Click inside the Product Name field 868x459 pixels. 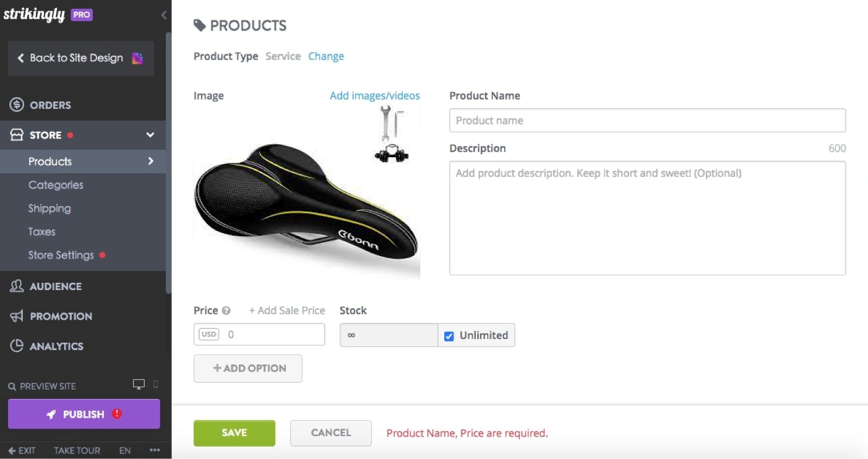(x=647, y=120)
